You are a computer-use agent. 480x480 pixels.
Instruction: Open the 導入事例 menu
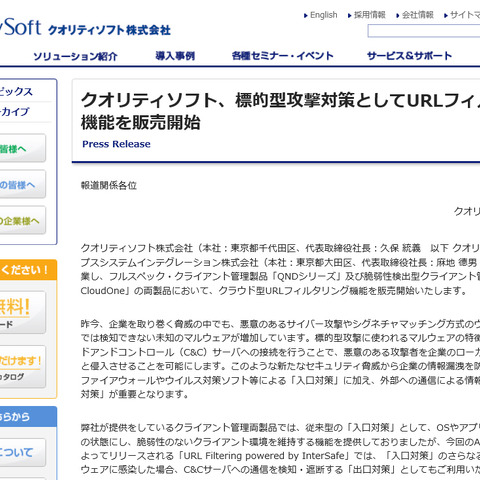175,56
